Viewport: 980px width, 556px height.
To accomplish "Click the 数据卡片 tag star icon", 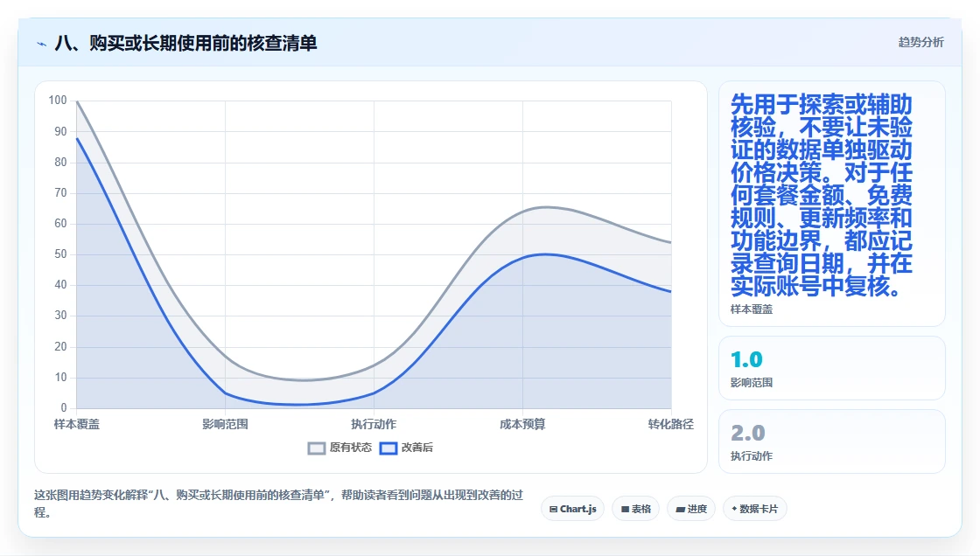I will pyautogui.click(x=734, y=509).
